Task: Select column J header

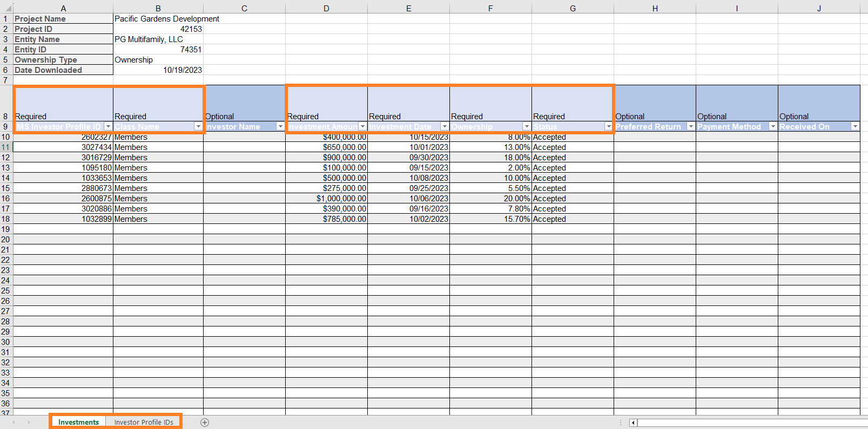Action: [819, 9]
